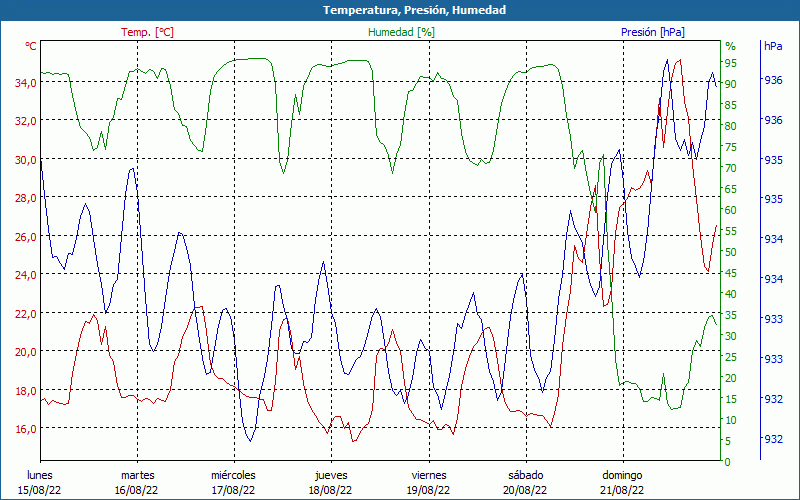The image size is (800, 500).
Task: Click the 'jueves' day label
Action: pos(331,475)
